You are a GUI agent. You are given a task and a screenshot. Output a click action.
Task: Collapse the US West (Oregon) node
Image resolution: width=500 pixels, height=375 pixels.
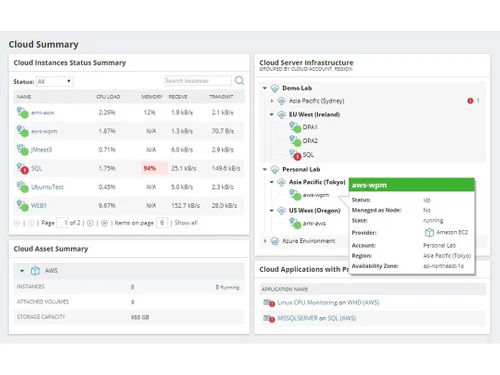272,210
